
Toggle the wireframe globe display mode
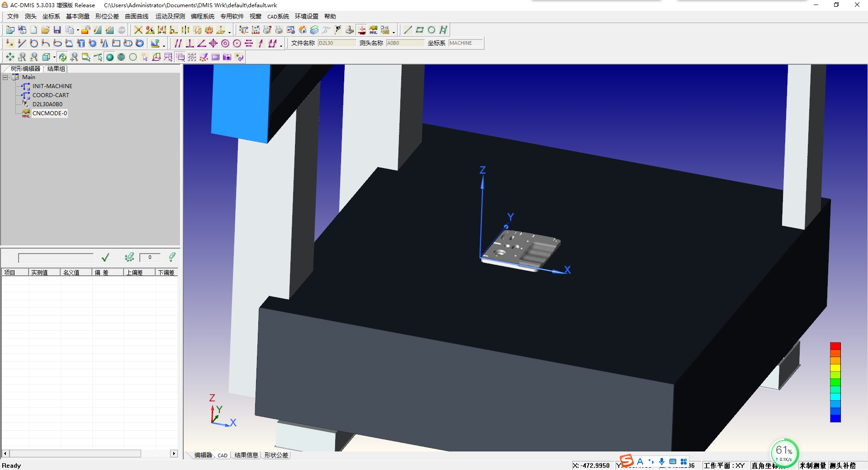coord(121,57)
